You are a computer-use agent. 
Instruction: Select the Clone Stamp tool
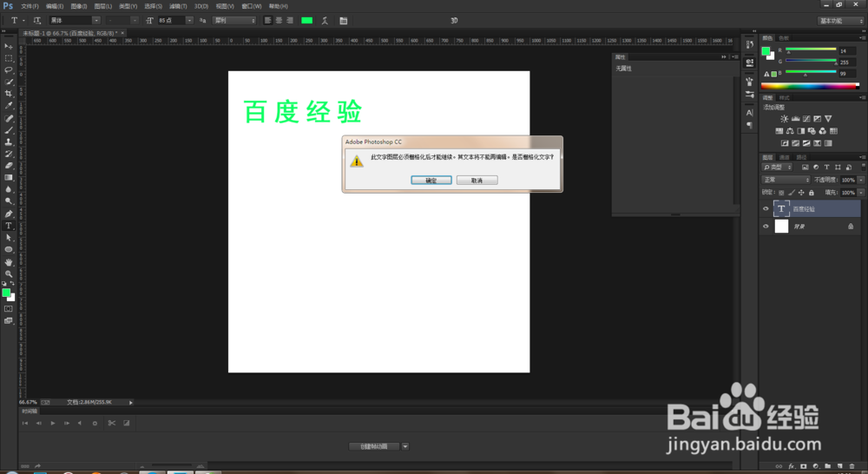(9, 142)
